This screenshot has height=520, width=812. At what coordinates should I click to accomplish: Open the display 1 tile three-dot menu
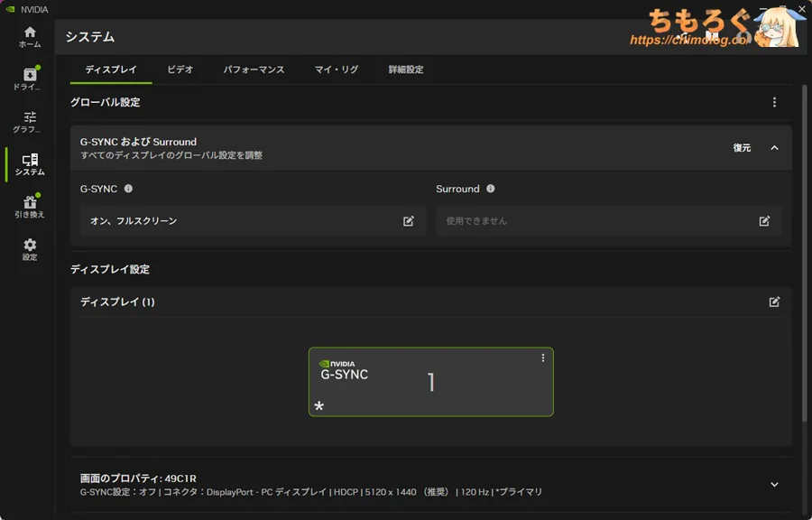coord(542,358)
